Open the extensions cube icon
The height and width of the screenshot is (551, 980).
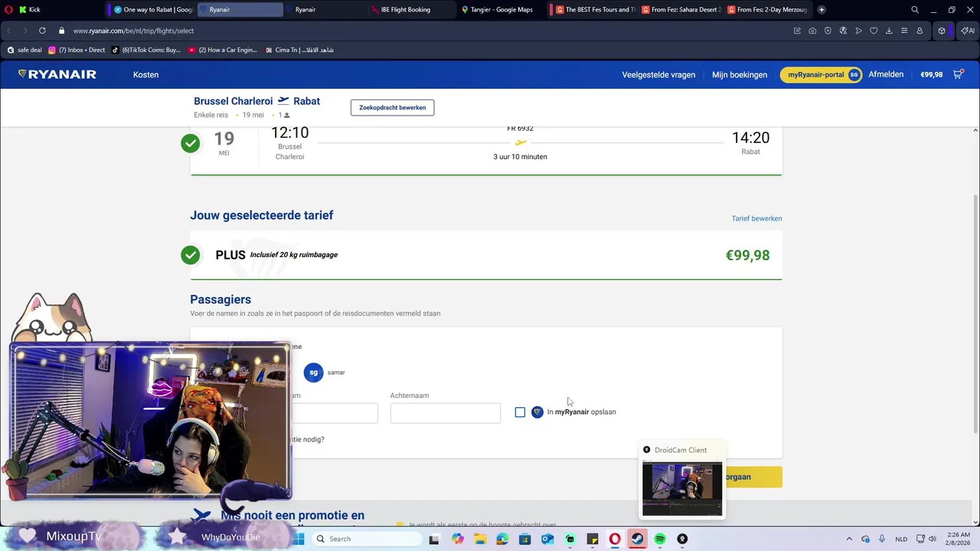(942, 31)
